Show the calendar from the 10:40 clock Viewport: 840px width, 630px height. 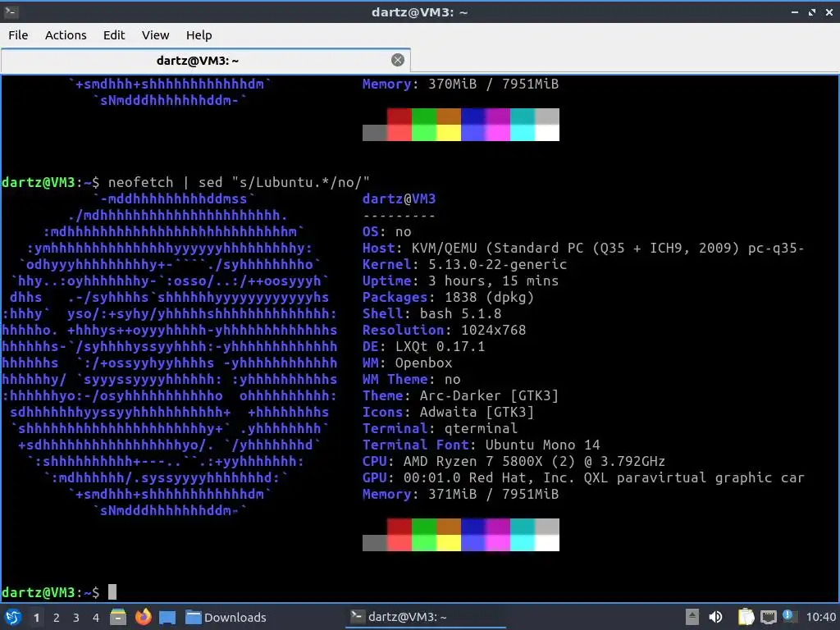click(x=820, y=617)
